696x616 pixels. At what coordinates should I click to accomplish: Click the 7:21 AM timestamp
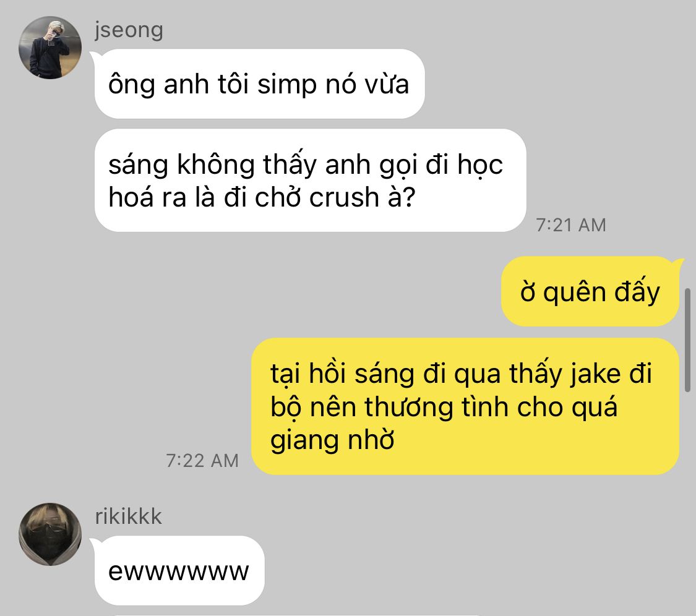(x=571, y=225)
